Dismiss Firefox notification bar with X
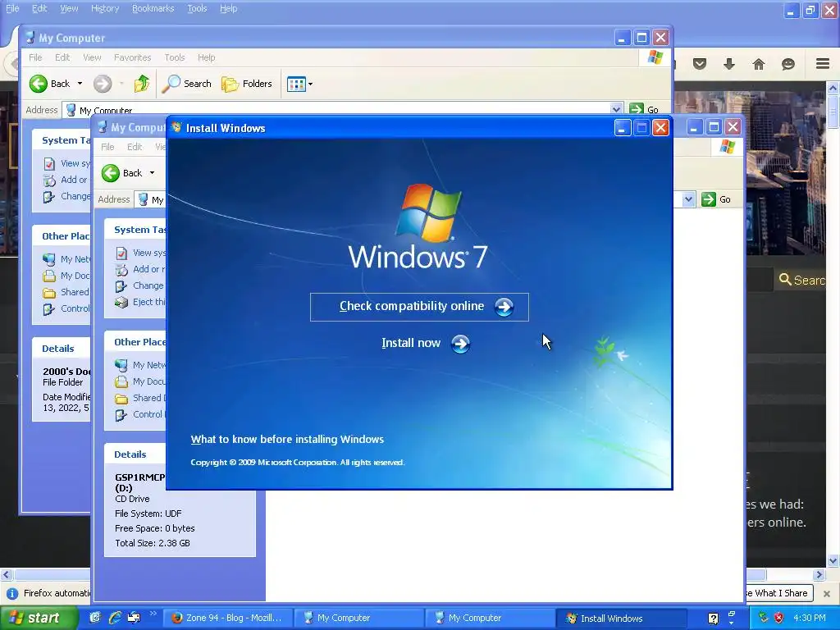 827,594
